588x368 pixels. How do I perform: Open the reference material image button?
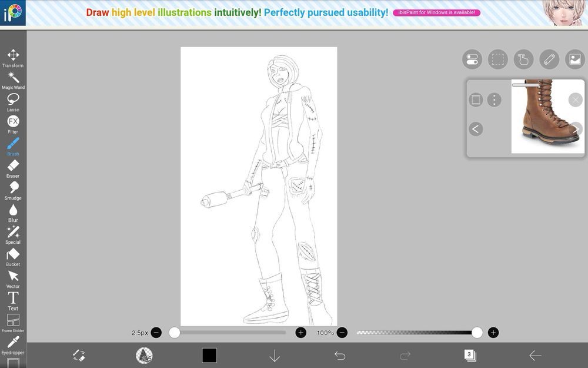click(575, 59)
